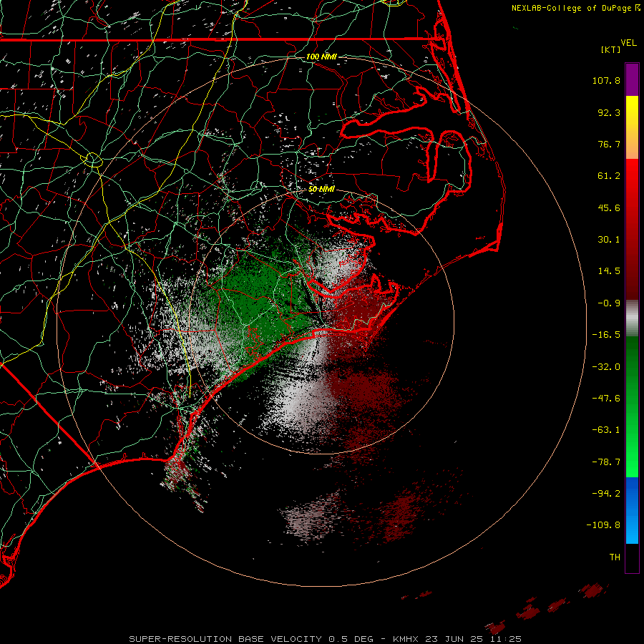Select the 45.6 scale label

coord(609,208)
